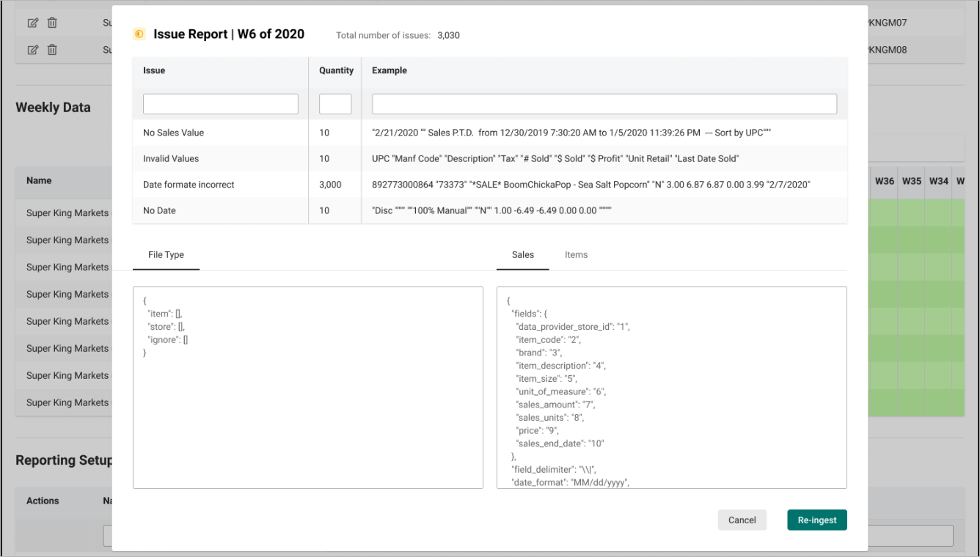Click inside the File Type JSON editor
980x557 pixels.
click(308, 387)
